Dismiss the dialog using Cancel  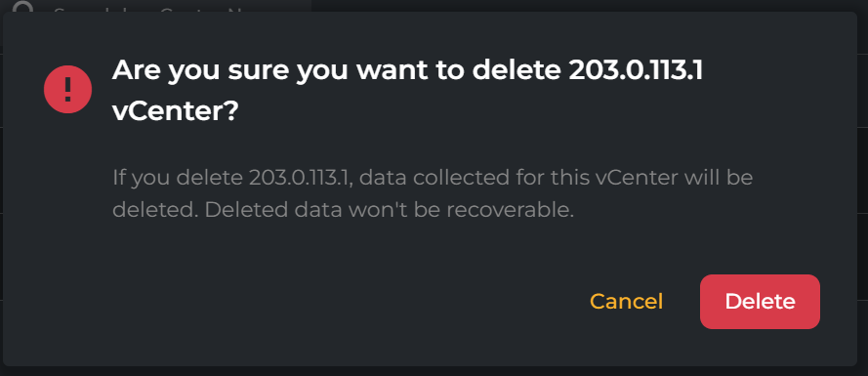click(x=626, y=302)
